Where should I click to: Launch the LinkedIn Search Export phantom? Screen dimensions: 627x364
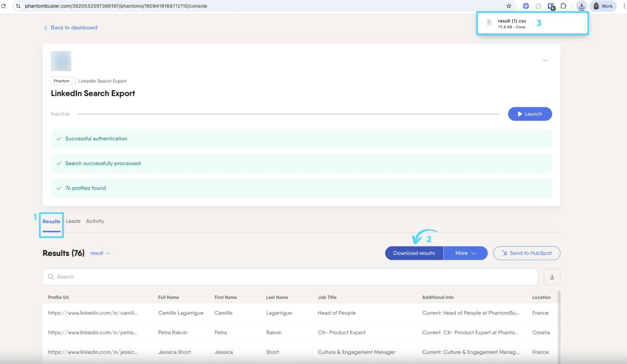(530, 114)
